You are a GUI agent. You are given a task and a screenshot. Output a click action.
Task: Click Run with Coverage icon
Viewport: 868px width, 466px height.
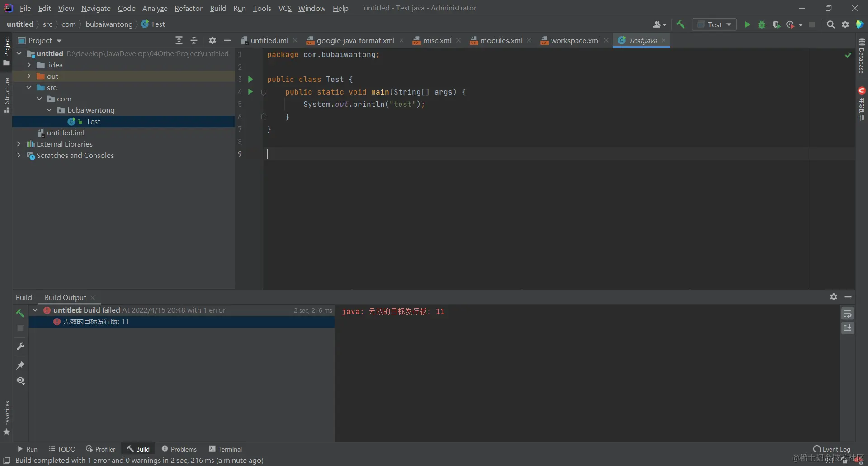776,24
